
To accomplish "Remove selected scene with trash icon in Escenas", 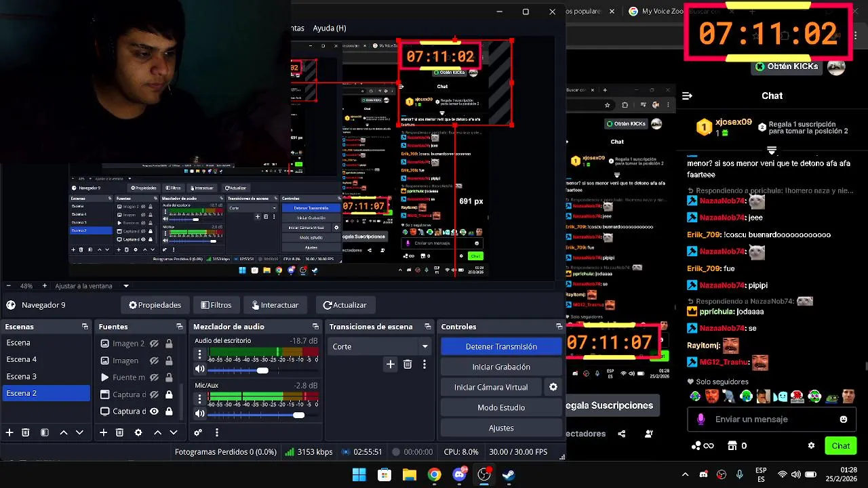I will point(26,432).
